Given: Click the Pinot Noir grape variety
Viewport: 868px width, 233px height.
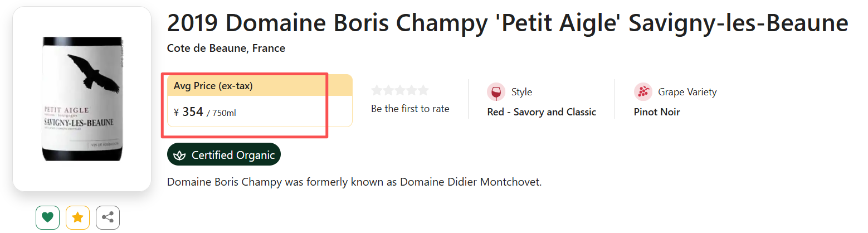Looking at the screenshot, I should [656, 112].
